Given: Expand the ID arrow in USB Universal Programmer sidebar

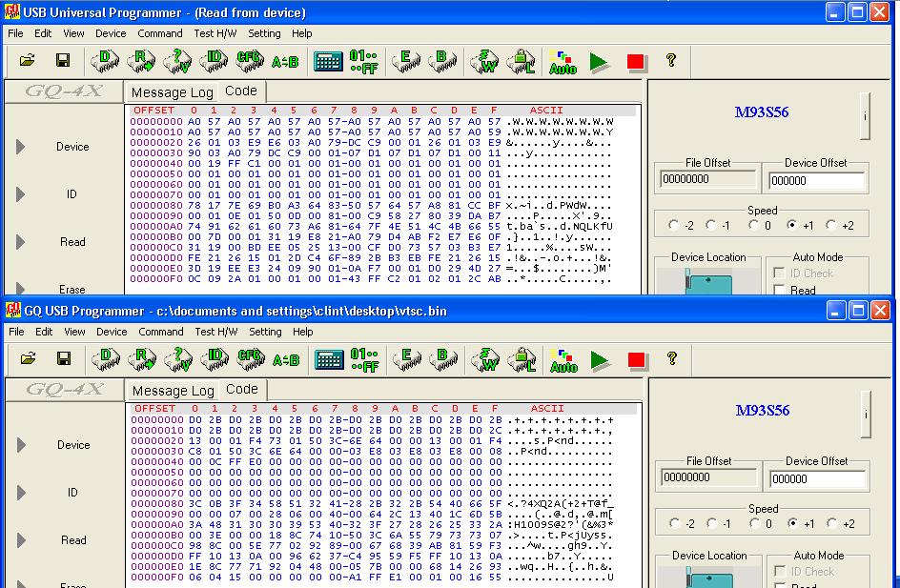Looking at the screenshot, I should click(21, 194).
